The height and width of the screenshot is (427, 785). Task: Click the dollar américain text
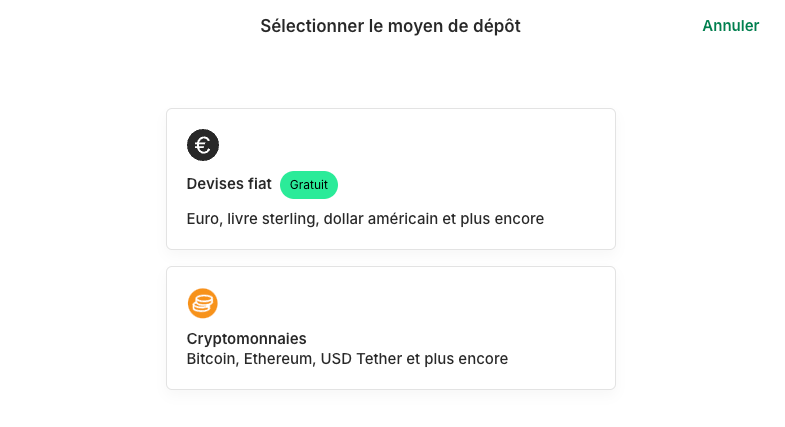click(379, 218)
